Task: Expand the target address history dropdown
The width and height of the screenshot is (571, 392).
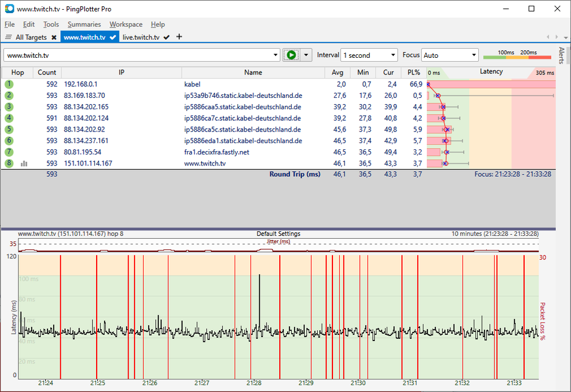Action: (x=275, y=55)
